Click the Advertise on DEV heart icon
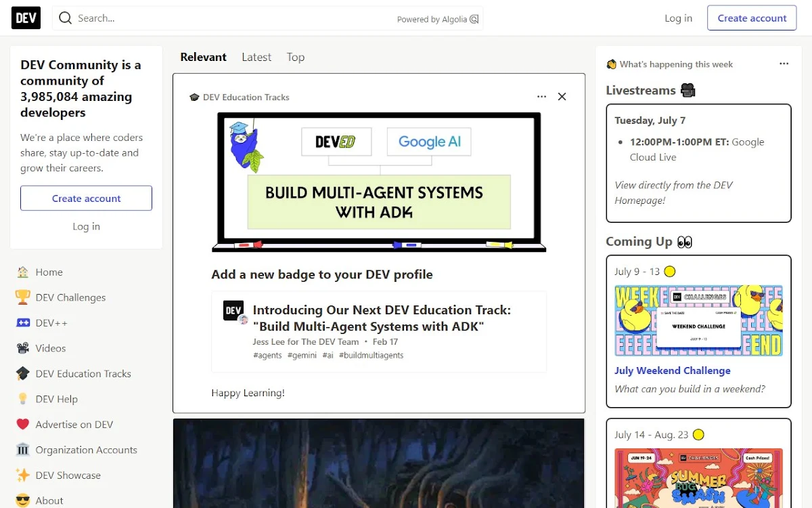Image resolution: width=812 pixels, height=508 pixels. click(23, 425)
